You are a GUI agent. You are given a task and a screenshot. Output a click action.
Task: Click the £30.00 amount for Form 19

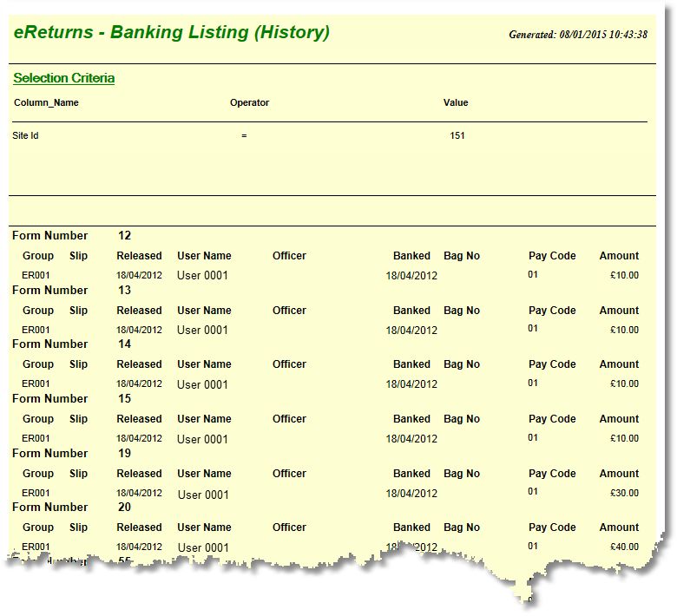pos(624,493)
